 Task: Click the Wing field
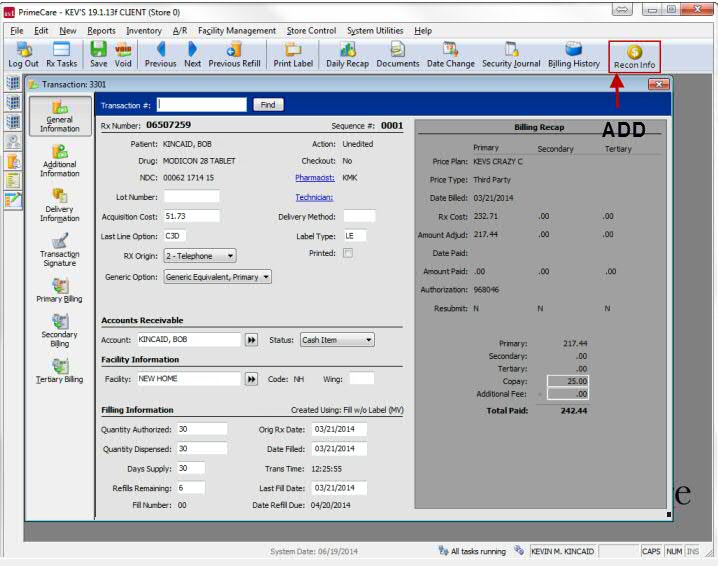[x=362, y=379]
